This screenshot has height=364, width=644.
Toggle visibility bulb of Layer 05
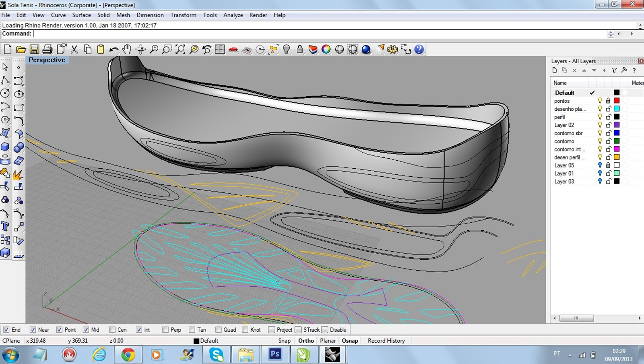click(x=600, y=165)
